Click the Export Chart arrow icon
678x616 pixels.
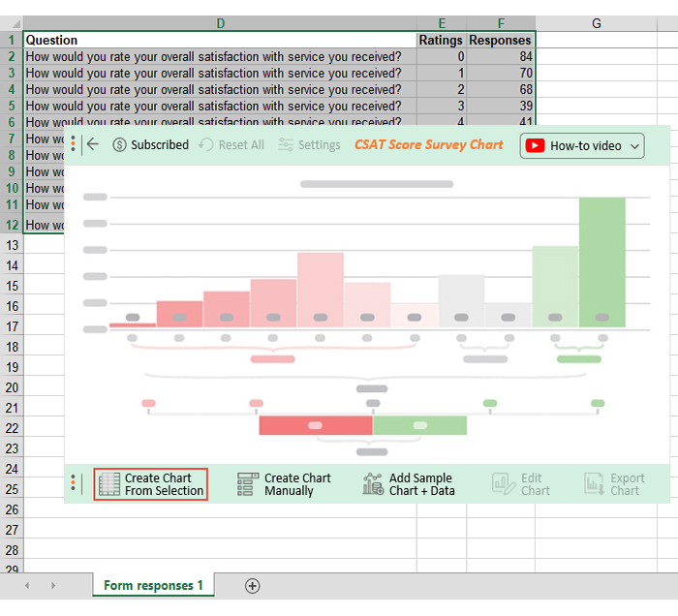point(594,483)
